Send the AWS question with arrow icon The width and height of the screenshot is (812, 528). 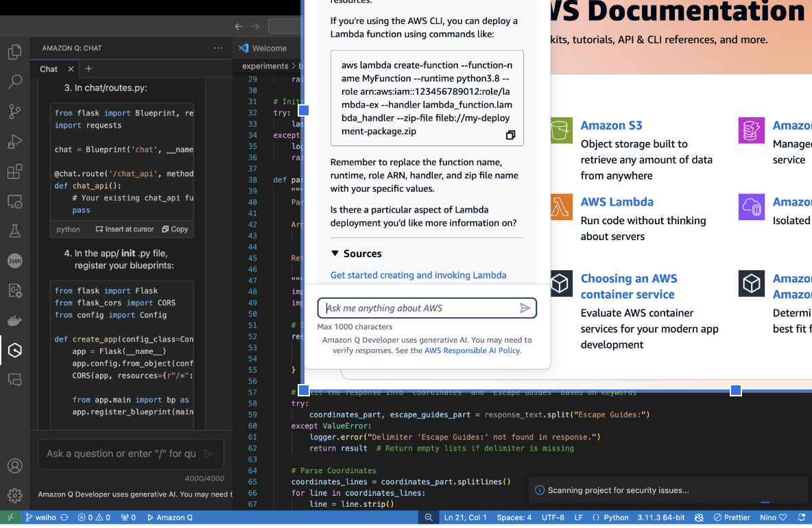coord(525,308)
